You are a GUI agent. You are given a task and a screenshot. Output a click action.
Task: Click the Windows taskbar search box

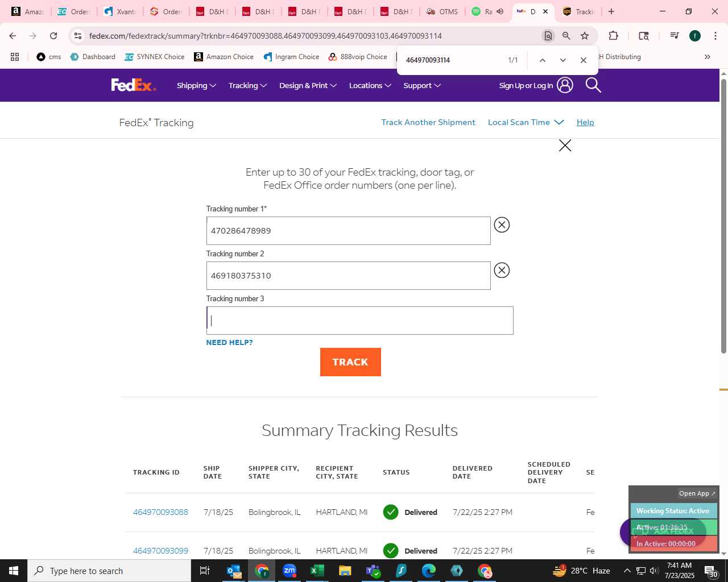[109, 571]
